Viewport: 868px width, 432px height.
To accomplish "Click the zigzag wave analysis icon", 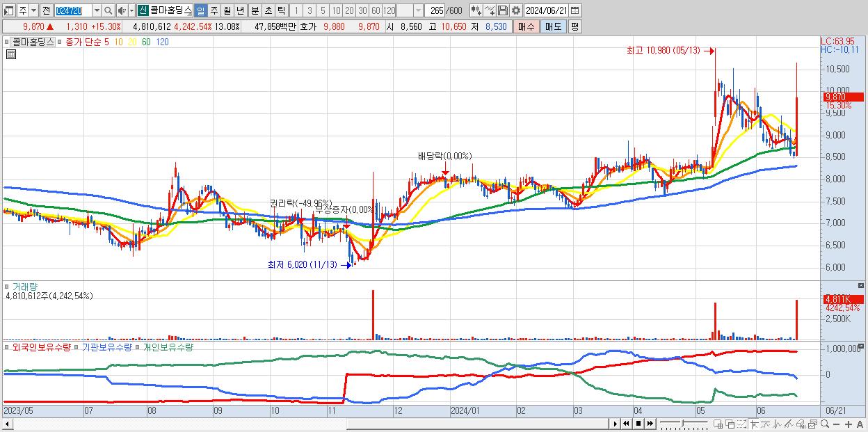I will 778,424.
